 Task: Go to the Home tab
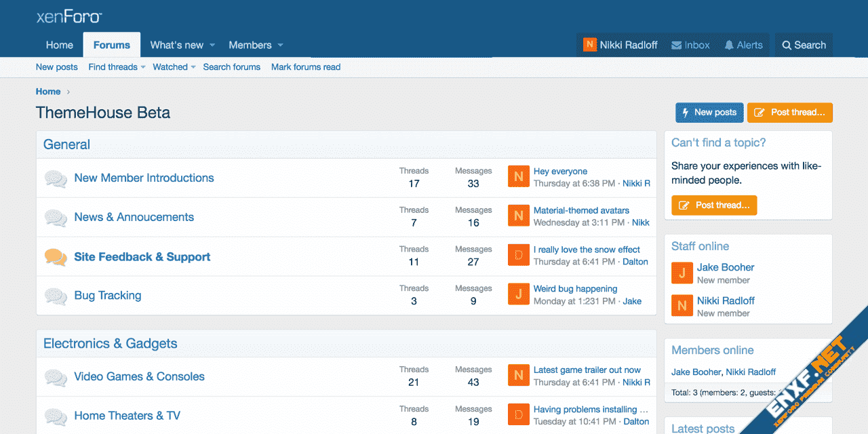[x=60, y=45]
